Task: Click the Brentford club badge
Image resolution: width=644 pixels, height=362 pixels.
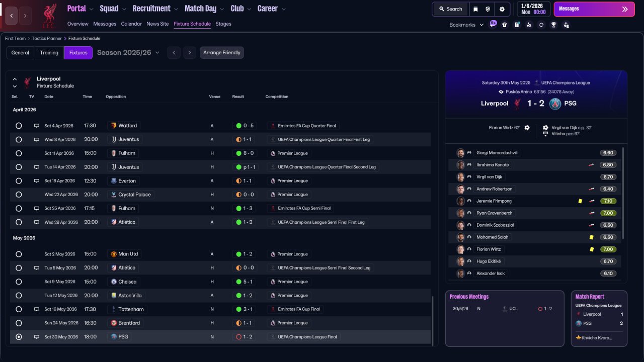Action: [x=114, y=323]
